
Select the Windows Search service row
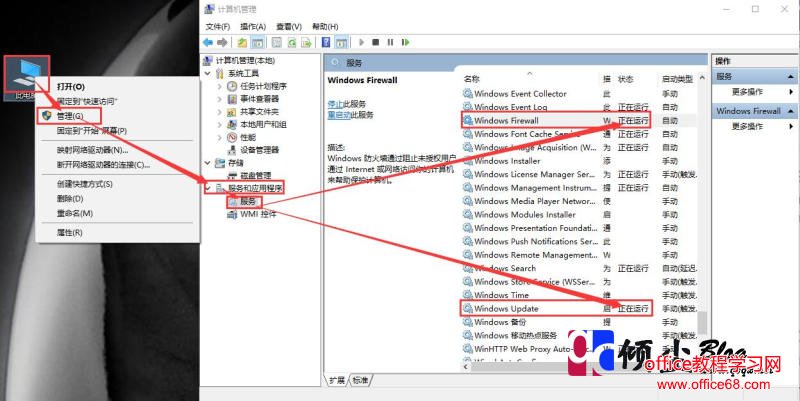pos(579,268)
